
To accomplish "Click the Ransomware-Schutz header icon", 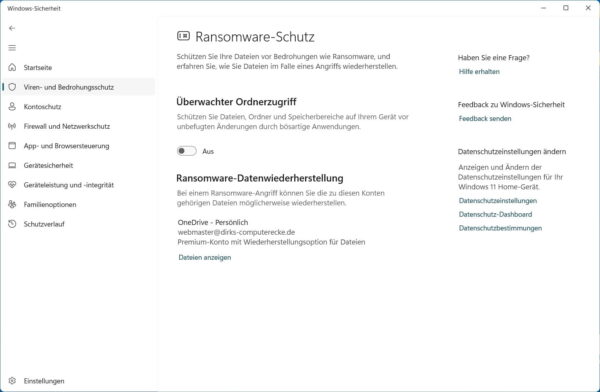I will click(x=183, y=36).
